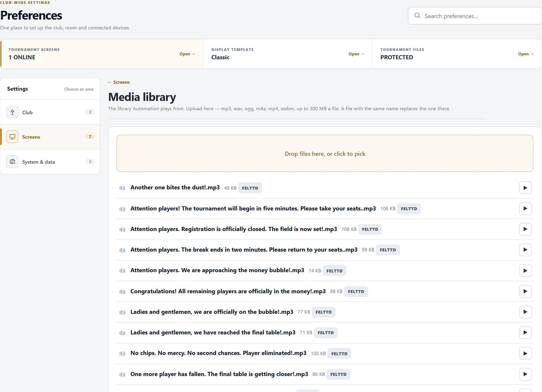Focus the Search preferences field

pyautogui.click(x=475, y=16)
